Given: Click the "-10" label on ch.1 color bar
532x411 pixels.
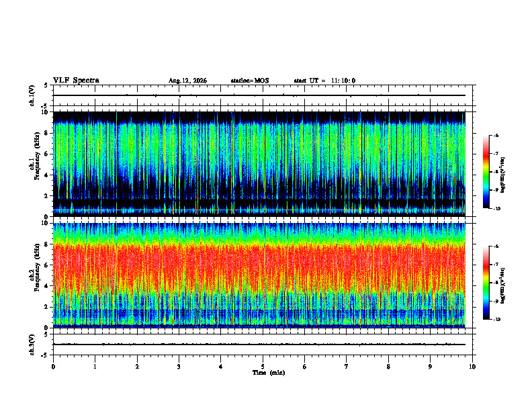Looking at the screenshot, I should (497, 209).
